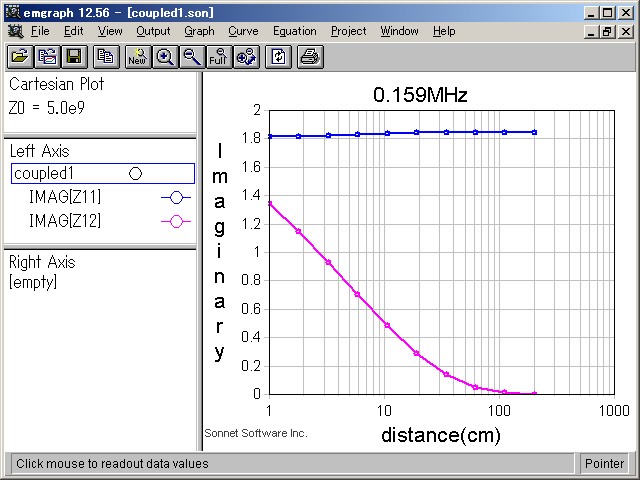Open the Project menu
This screenshot has width=640, height=480.
pyautogui.click(x=349, y=31)
